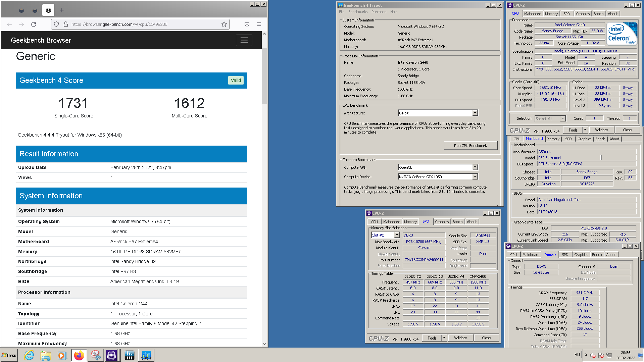Open the Geekbench Help menu
This screenshot has height=362, width=644.
tap(394, 12)
